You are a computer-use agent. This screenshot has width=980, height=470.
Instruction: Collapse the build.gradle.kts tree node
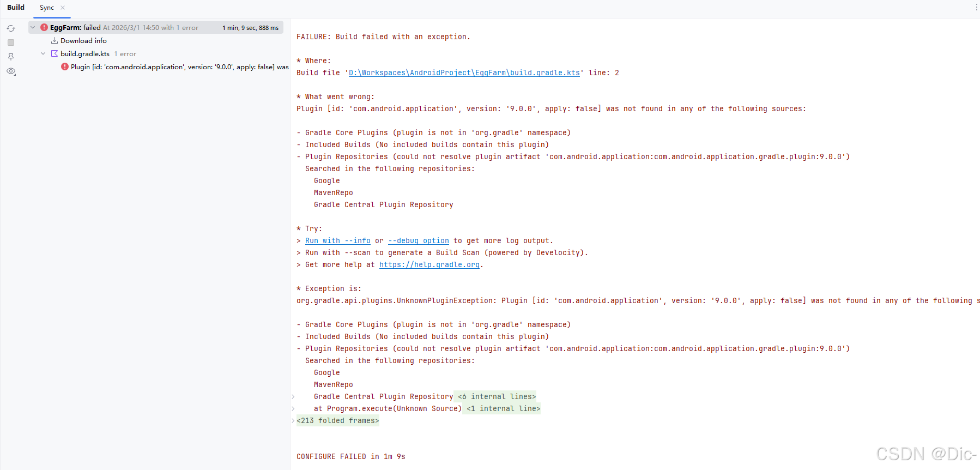[x=43, y=53]
